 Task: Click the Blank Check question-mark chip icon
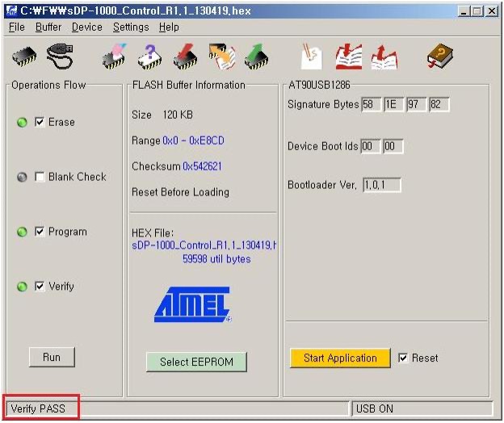tap(149, 57)
